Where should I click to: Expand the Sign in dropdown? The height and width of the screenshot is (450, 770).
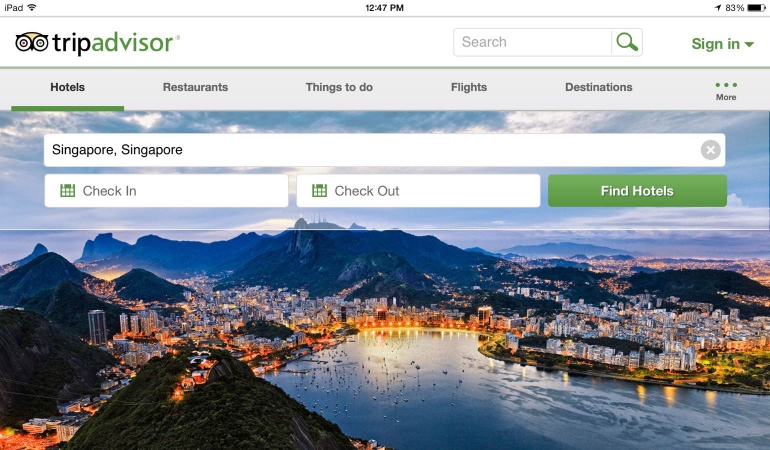(x=722, y=44)
